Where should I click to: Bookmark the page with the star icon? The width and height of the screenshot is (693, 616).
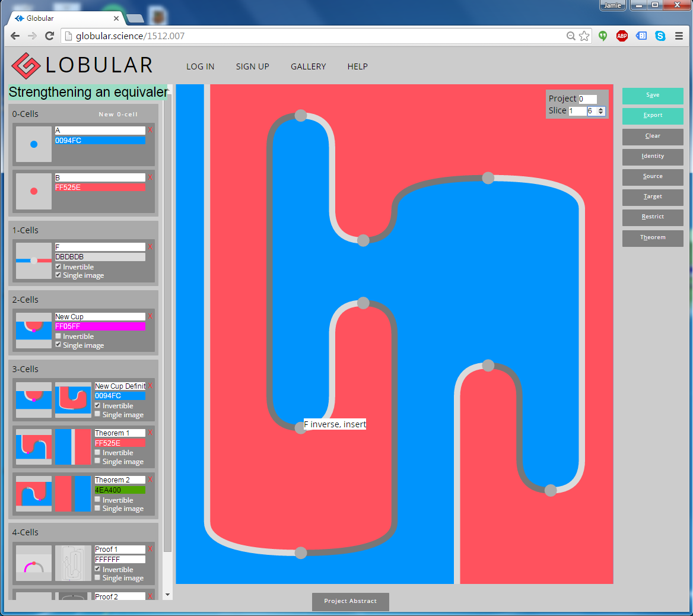(x=584, y=36)
